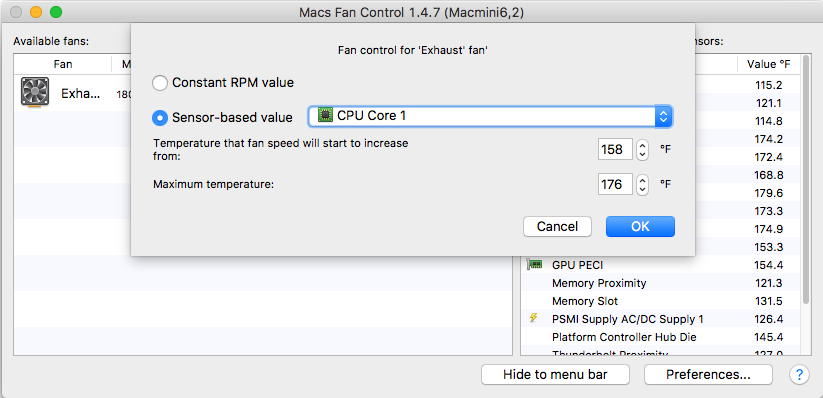The width and height of the screenshot is (823, 398).
Task: Select the Memory Proximity sensor row
Action: pyautogui.click(x=660, y=283)
